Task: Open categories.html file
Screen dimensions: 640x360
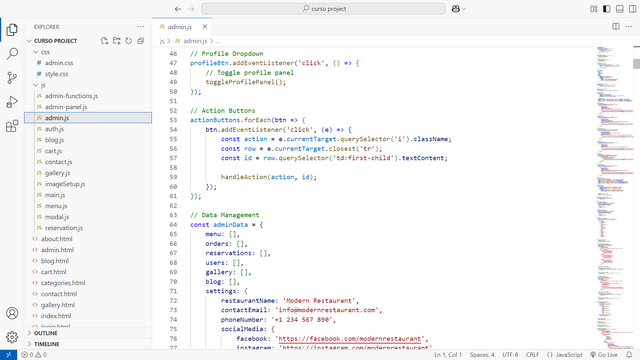Action: [x=63, y=283]
